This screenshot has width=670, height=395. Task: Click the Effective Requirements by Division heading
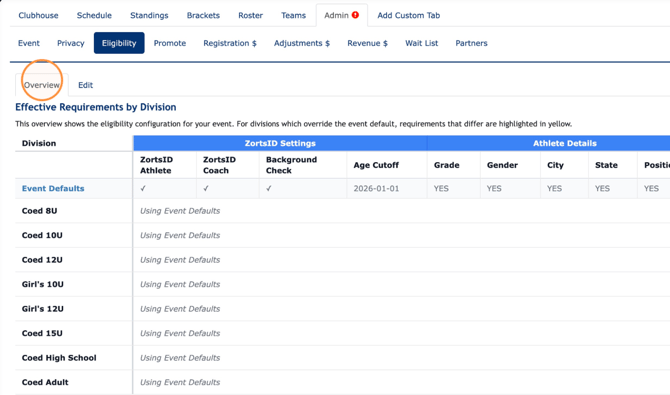pos(96,107)
